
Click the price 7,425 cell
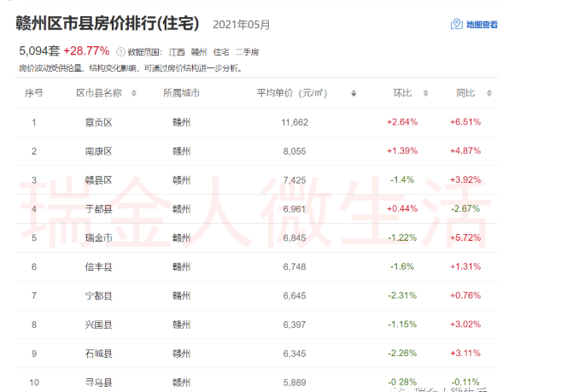[x=295, y=180]
